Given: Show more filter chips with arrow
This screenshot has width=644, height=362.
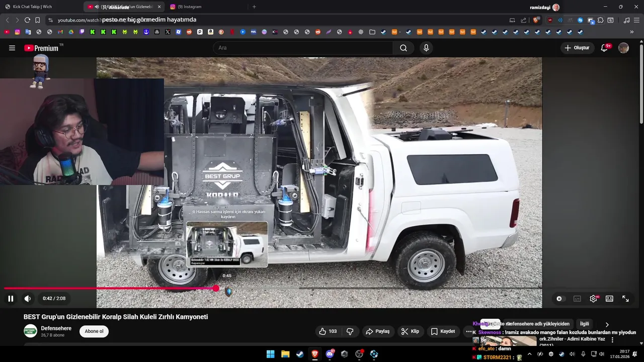Looking at the screenshot, I should click(607, 324).
